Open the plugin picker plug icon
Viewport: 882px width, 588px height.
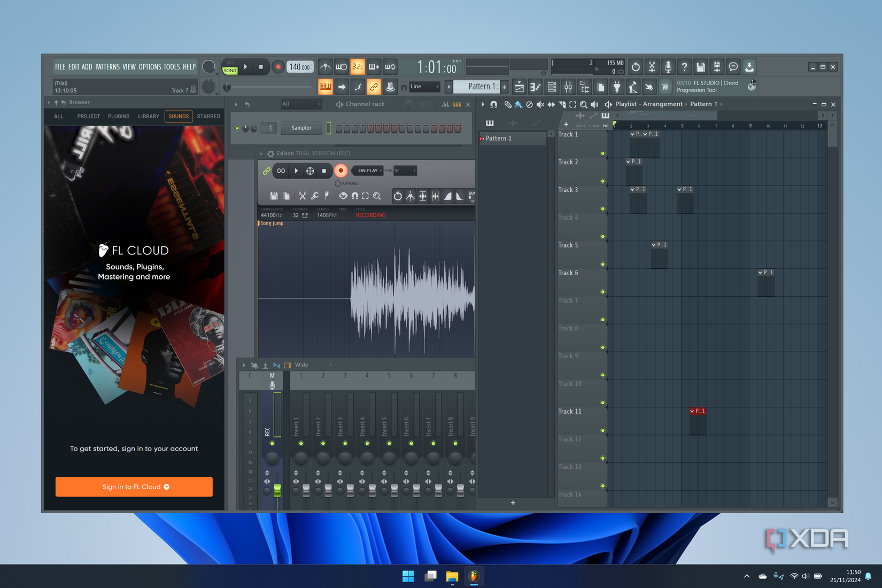click(617, 87)
